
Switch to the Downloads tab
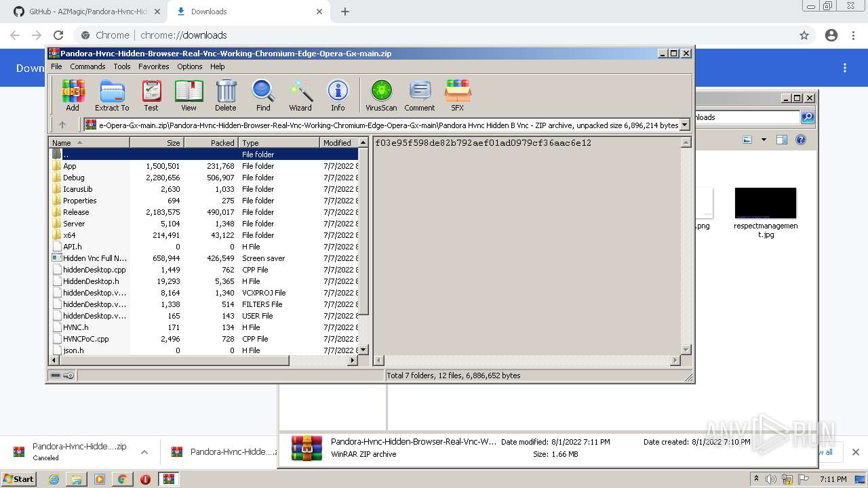point(248,12)
